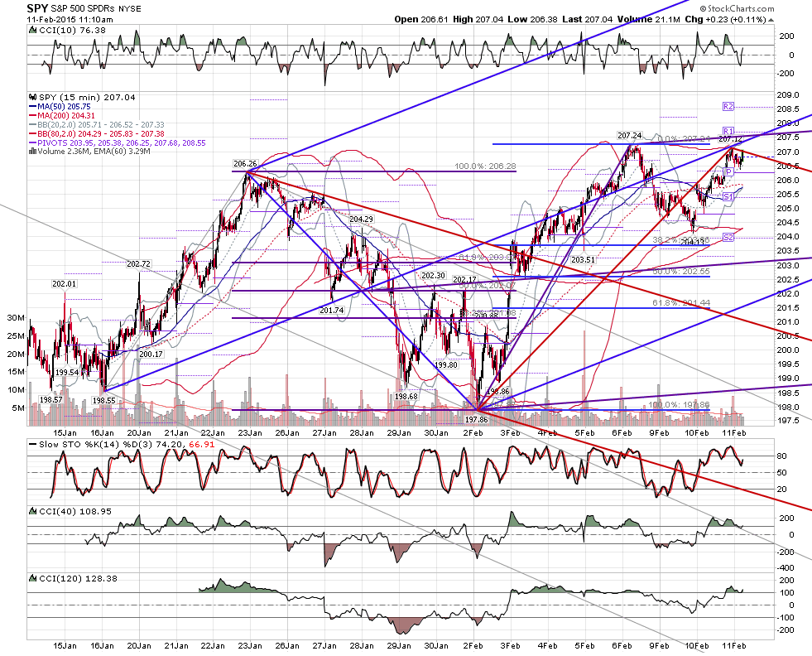This screenshot has height=656, width=812.
Task: Open the StockCharts.com watermark link
Action: pyautogui.click(x=737, y=8)
